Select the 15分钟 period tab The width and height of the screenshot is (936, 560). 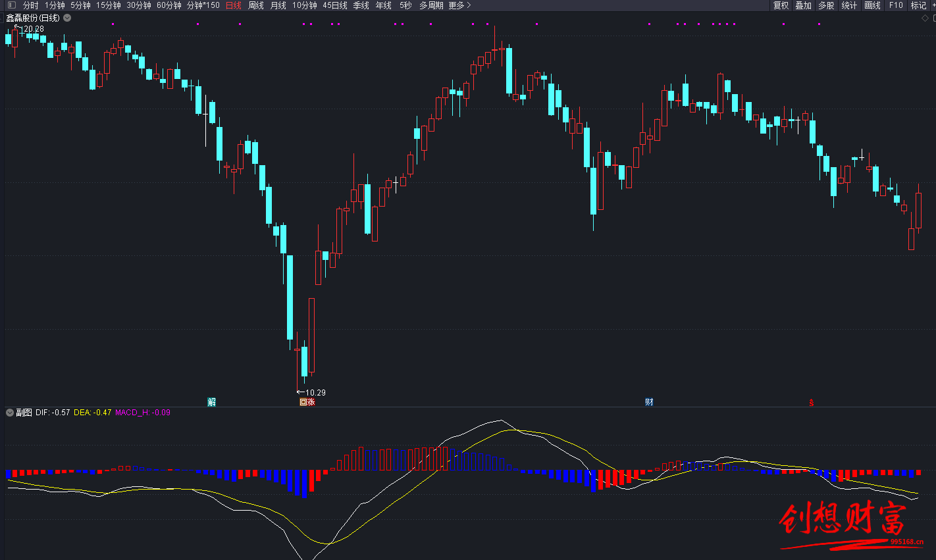click(x=109, y=5)
